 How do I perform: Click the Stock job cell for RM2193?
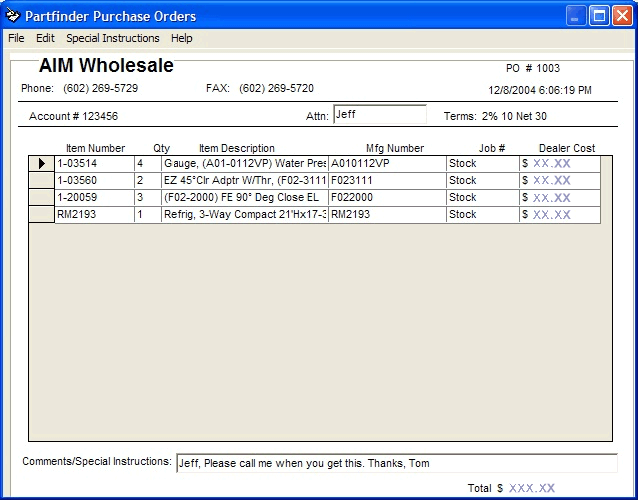pos(483,214)
